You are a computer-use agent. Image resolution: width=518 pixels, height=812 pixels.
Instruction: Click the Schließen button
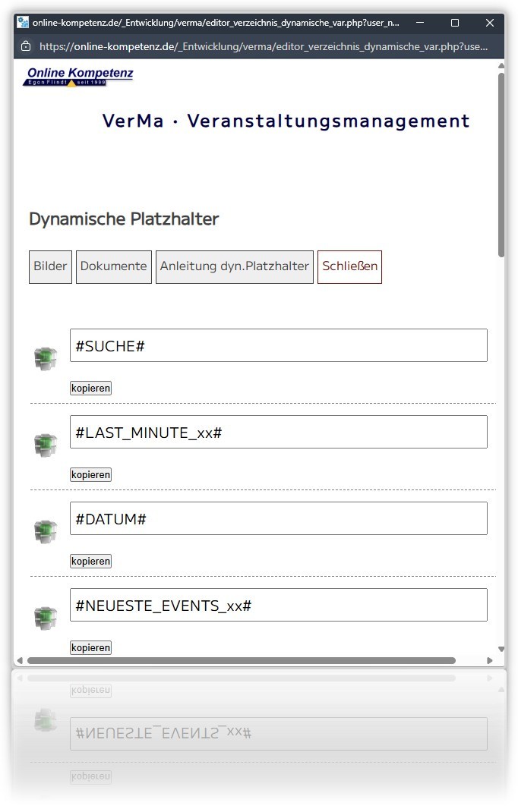pyautogui.click(x=349, y=266)
